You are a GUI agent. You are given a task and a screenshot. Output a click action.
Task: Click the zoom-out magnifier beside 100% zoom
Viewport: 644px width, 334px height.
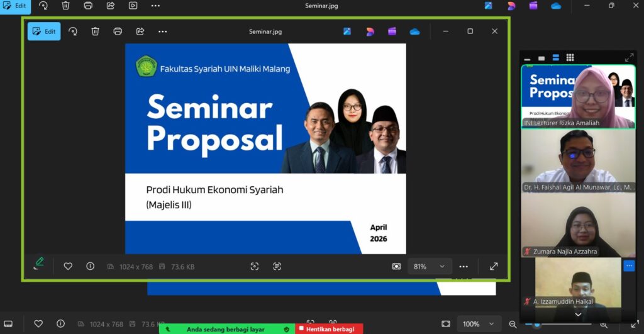[x=513, y=324]
